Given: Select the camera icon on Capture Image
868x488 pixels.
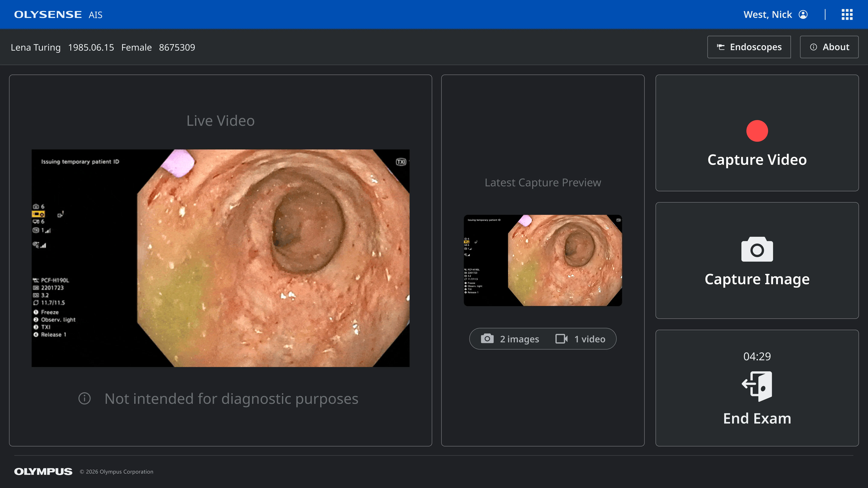Looking at the screenshot, I should click(x=757, y=249).
